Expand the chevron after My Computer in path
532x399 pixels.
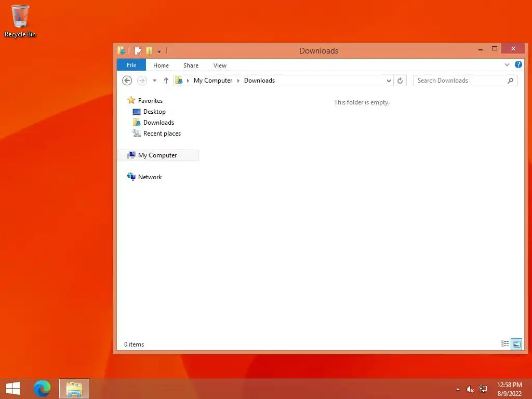(x=238, y=81)
